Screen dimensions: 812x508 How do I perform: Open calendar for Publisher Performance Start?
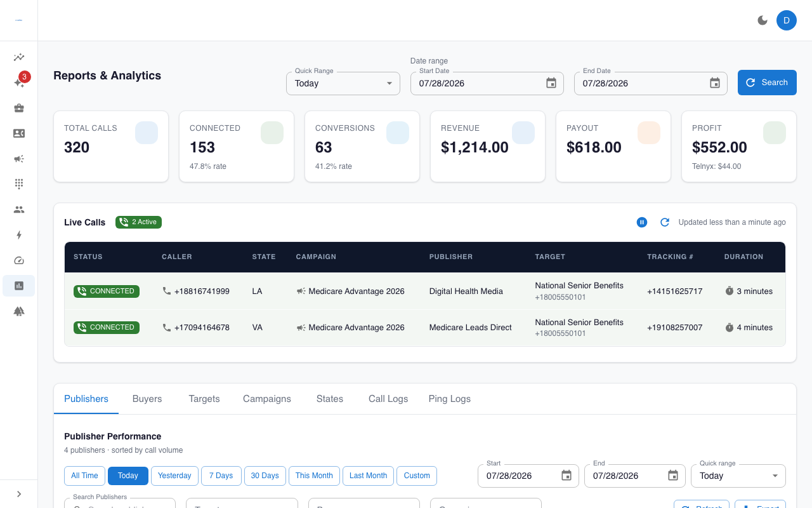(566, 476)
